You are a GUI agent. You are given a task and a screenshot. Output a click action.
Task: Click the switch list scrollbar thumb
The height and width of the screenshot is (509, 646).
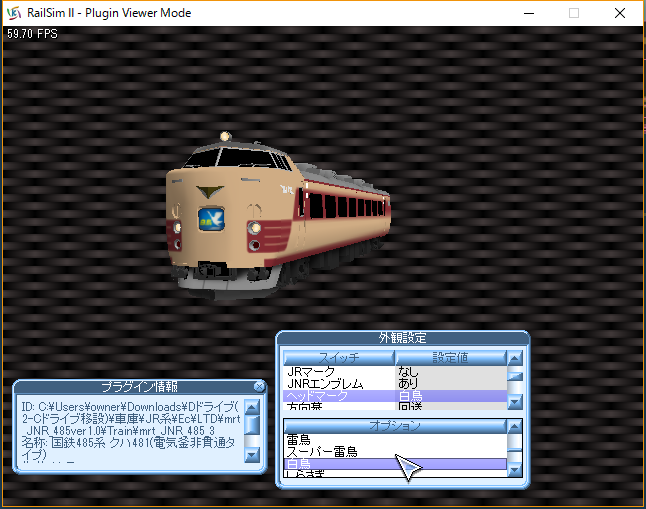(515, 376)
